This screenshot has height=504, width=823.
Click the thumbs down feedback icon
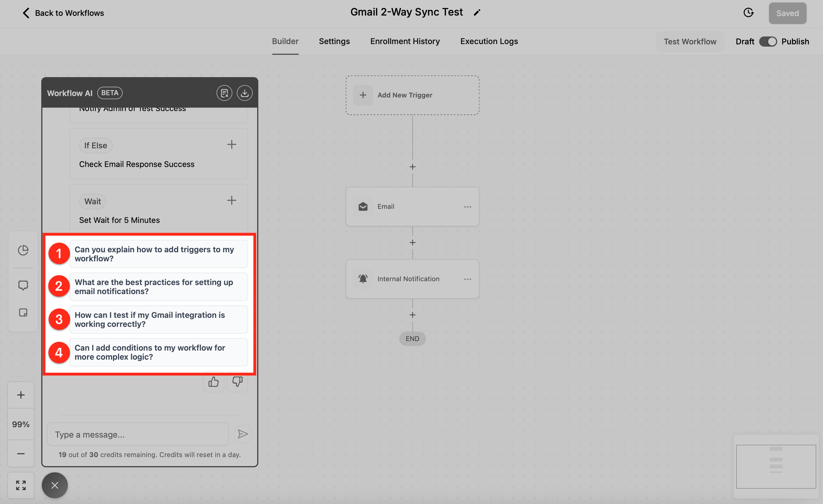[237, 382]
